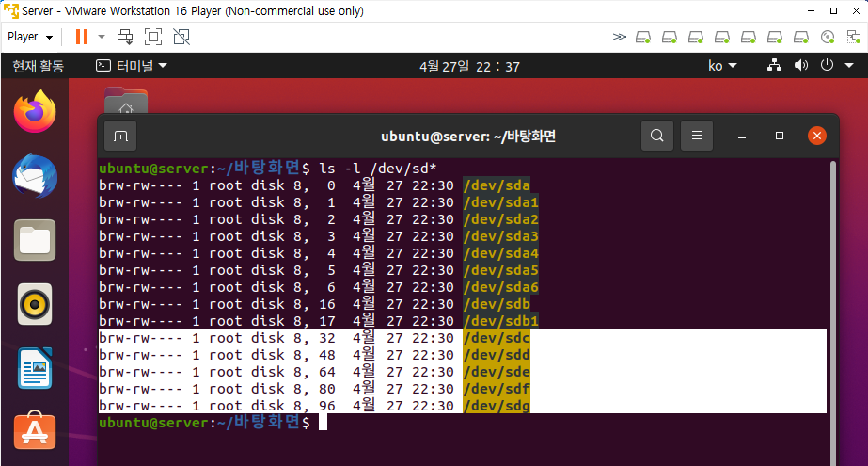Viewport: 868px width, 466px height.
Task: Click the /dev/sdb1 entry
Action: pos(501,321)
